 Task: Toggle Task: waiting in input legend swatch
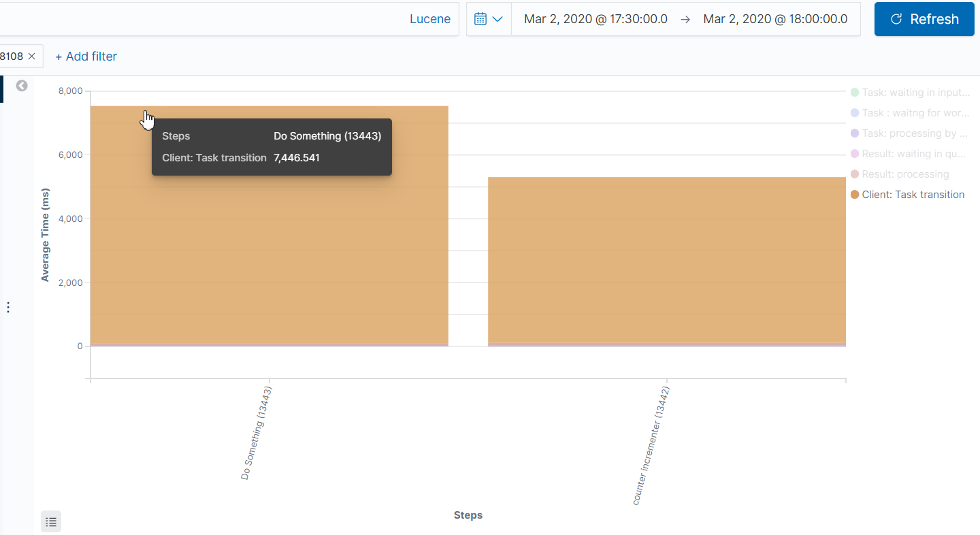(x=855, y=93)
